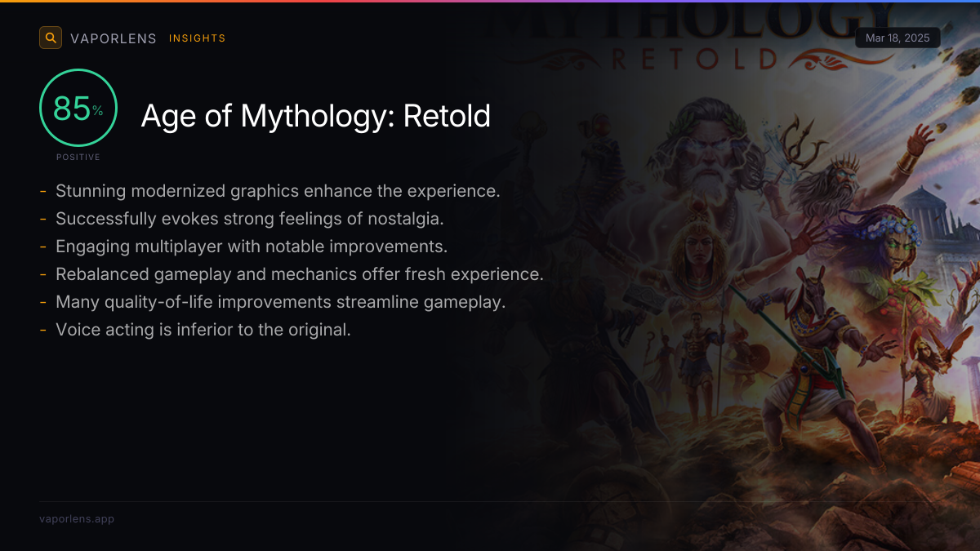This screenshot has width=980, height=551.
Task: Click the dash bullet before Voice acting
Action: coord(42,331)
